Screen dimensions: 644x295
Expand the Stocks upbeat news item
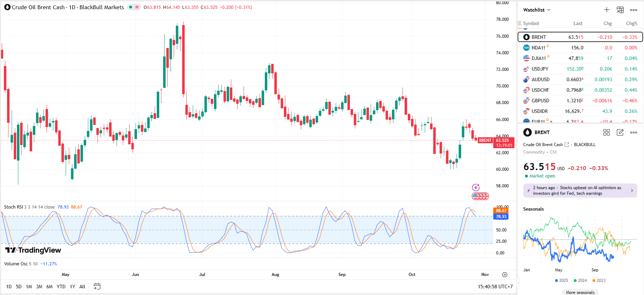pyautogui.click(x=580, y=191)
